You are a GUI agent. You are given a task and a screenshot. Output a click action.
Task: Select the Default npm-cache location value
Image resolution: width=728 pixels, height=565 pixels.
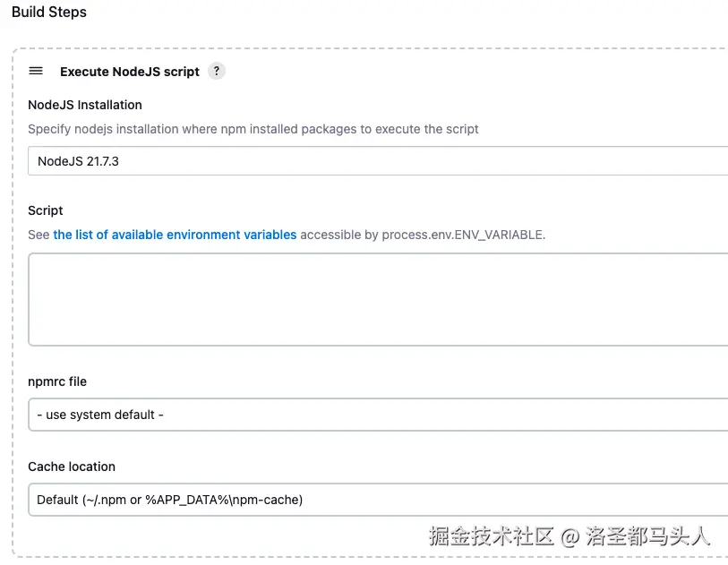click(170, 500)
